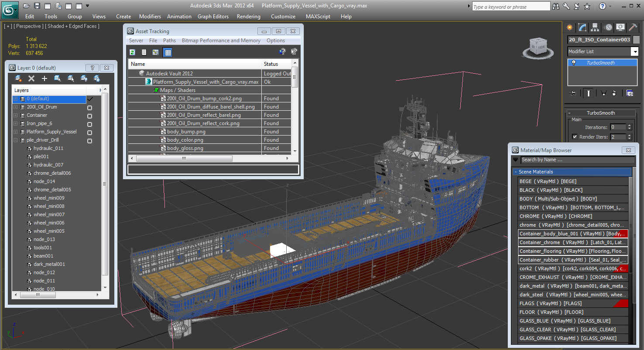Click checkmark of the 0 (default) layer

pyautogui.click(x=90, y=99)
